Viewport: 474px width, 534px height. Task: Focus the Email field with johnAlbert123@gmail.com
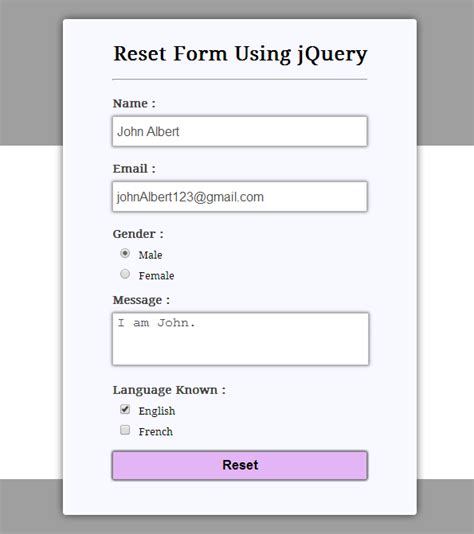click(x=240, y=197)
